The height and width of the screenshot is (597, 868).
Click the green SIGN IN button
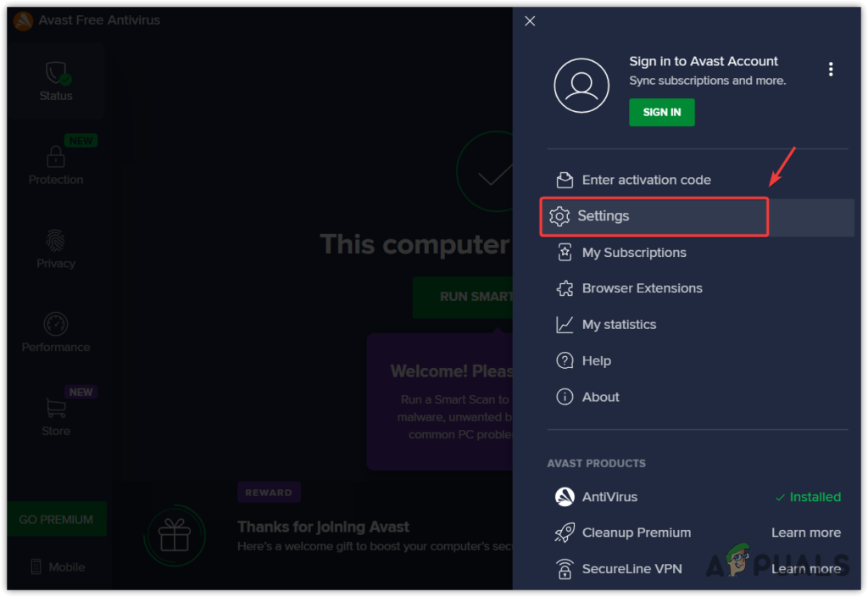coord(661,113)
